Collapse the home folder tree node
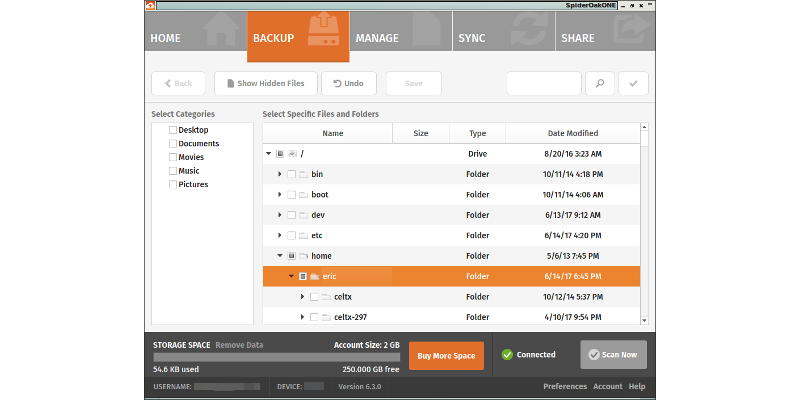800x400 pixels. [280, 256]
